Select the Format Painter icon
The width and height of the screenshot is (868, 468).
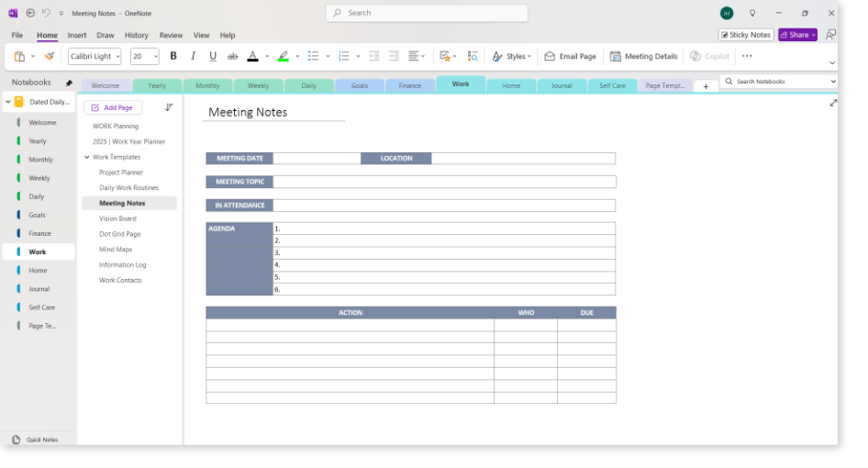tap(50, 56)
